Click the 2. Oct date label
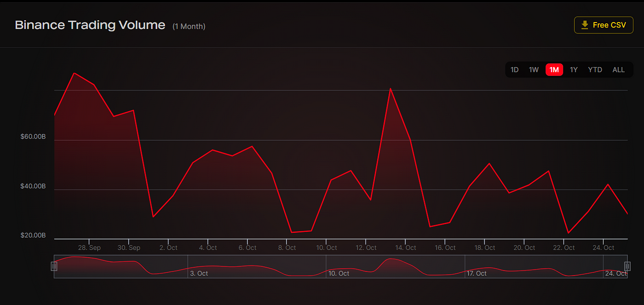The height and width of the screenshot is (305, 644). (x=168, y=247)
